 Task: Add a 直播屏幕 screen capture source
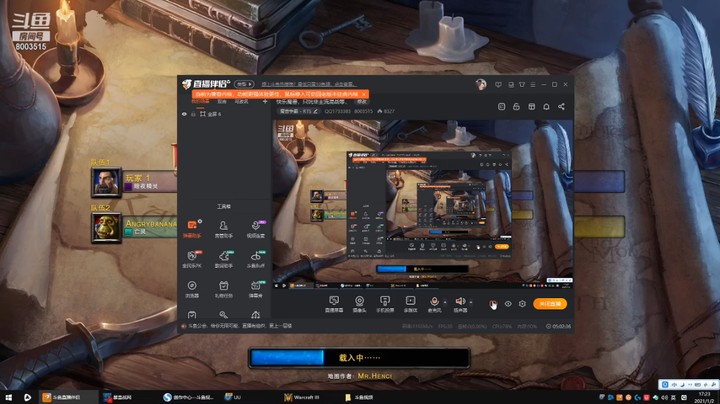click(x=334, y=303)
